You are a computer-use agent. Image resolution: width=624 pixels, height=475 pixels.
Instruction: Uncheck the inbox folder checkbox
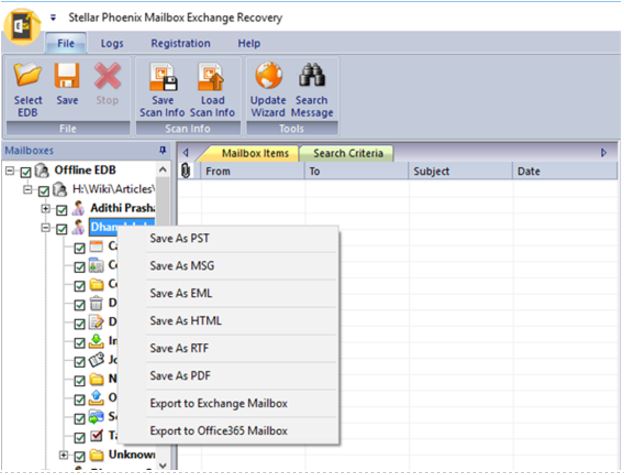click(x=80, y=343)
